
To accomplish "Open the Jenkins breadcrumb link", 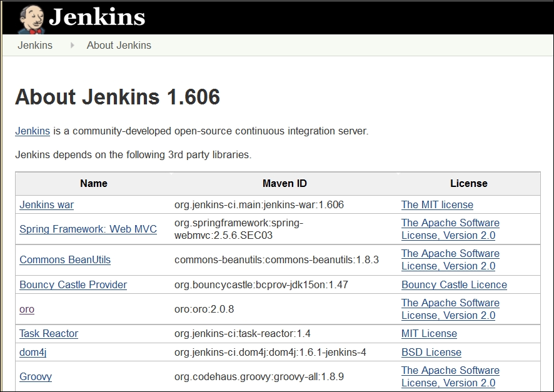I will (x=35, y=45).
